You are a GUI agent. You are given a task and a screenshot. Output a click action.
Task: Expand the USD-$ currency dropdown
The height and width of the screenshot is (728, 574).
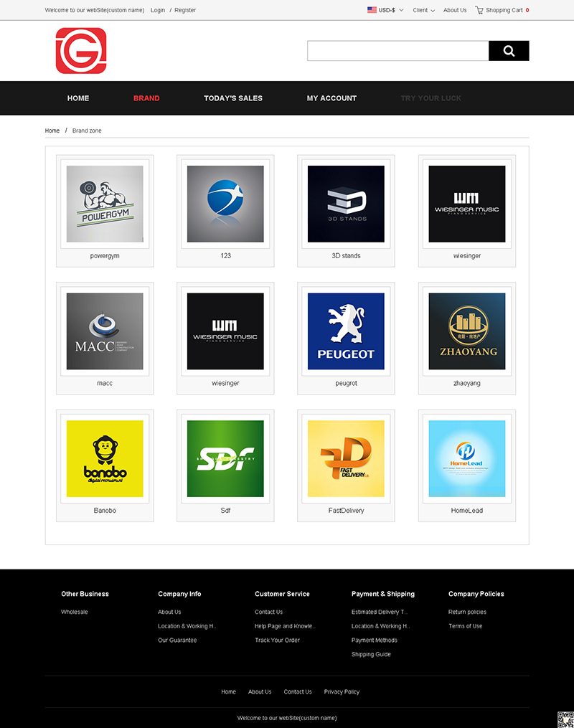point(390,10)
